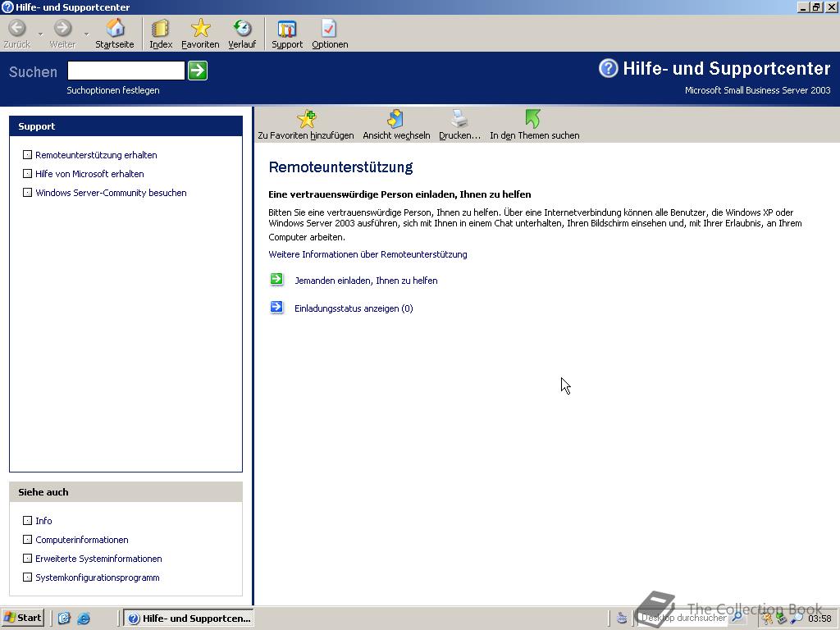This screenshot has height=630, width=840.
Task: Open the Startseite home page
Action: pyautogui.click(x=115, y=34)
